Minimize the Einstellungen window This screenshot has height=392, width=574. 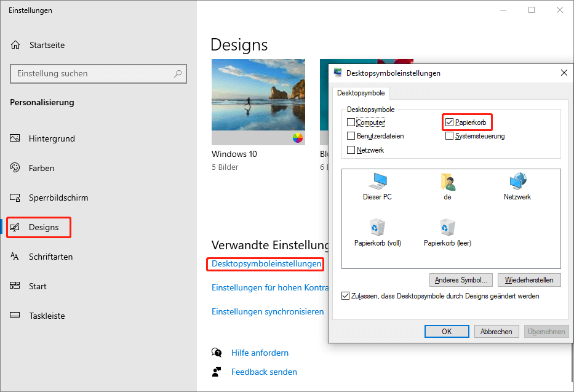(503, 10)
